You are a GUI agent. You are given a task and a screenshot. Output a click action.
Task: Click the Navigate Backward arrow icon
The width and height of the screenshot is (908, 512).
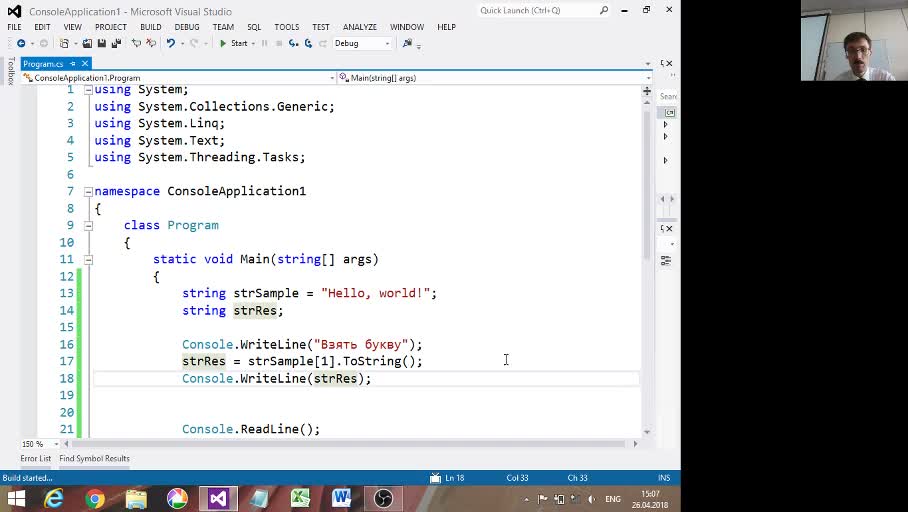(21, 43)
